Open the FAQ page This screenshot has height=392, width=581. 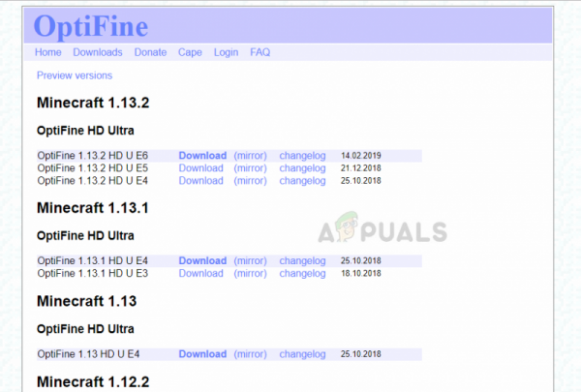click(260, 52)
